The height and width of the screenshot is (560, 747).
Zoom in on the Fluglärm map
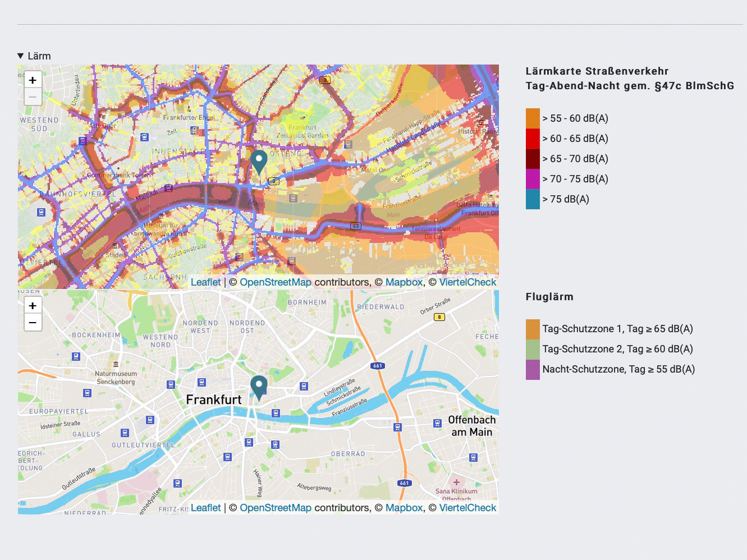33,305
